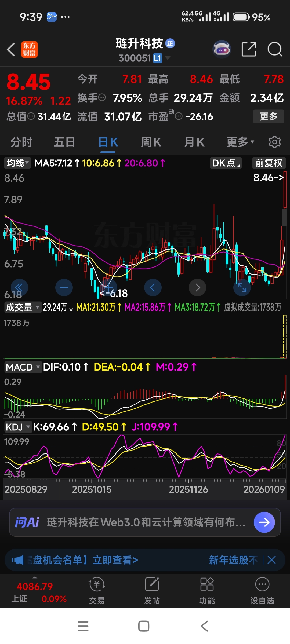This screenshot has height=644, width=290.
Task: Open the robot assistant avatar icon
Action: (x=222, y=49)
